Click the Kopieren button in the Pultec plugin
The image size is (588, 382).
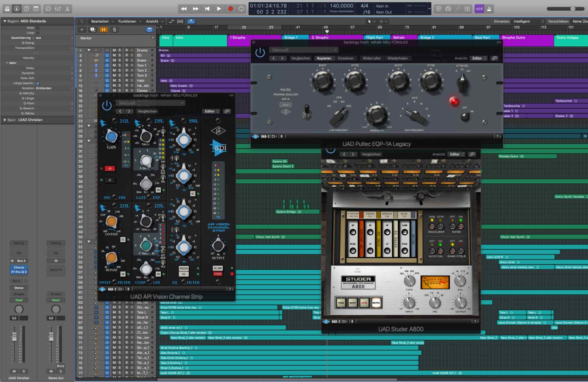coord(324,58)
